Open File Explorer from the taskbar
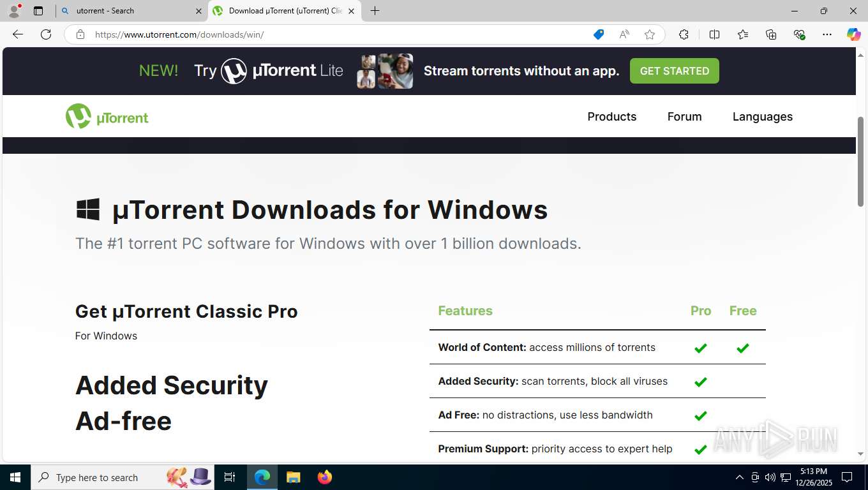 click(x=293, y=477)
